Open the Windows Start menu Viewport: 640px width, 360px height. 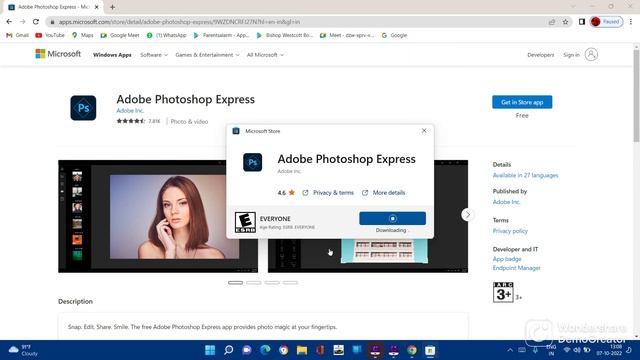click(210, 350)
